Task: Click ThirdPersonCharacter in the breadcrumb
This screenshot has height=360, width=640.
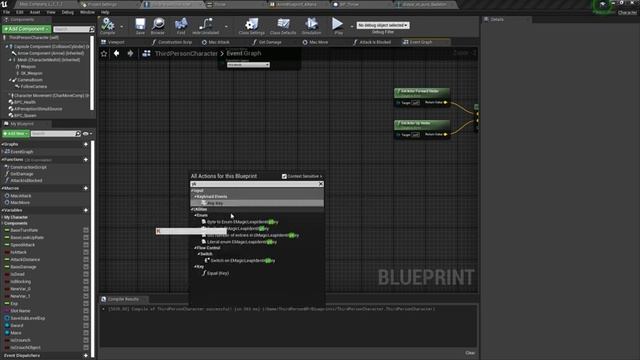Action: coord(186,53)
